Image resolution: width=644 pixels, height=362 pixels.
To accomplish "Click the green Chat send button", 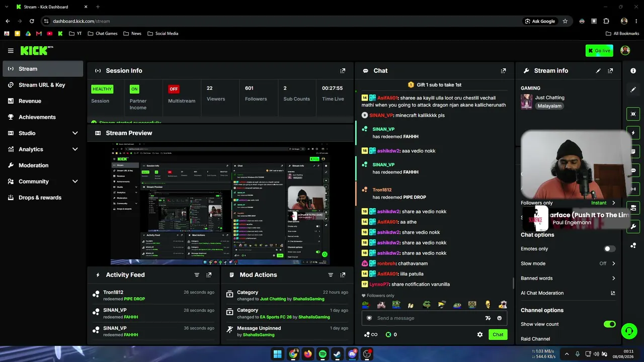I will pyautogui.click(x=498, y=335).
